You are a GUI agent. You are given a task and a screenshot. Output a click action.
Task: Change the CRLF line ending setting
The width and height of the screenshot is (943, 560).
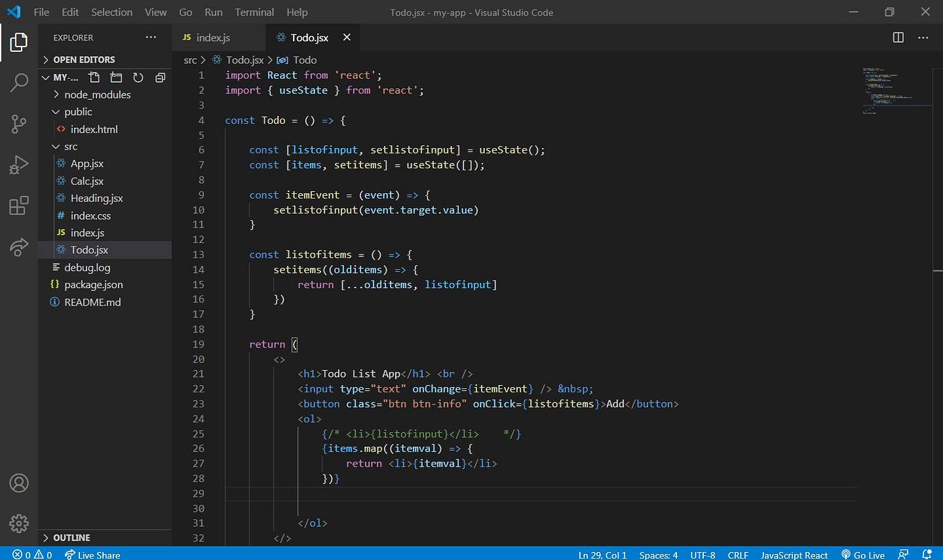pyautogui.click(x=738, y=554)
